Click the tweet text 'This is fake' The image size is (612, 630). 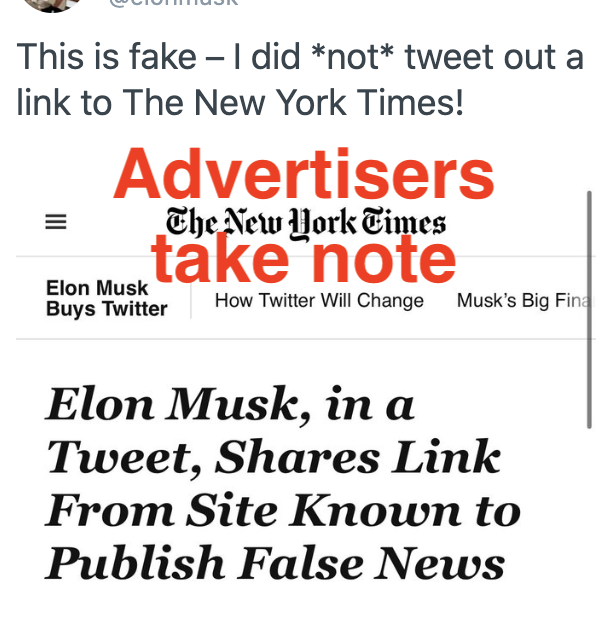point(107,57)
